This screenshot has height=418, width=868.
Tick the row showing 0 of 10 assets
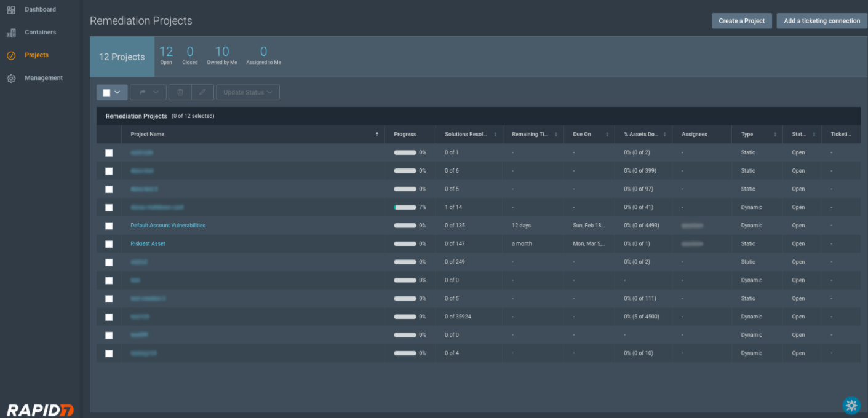[x=109, y=353]
